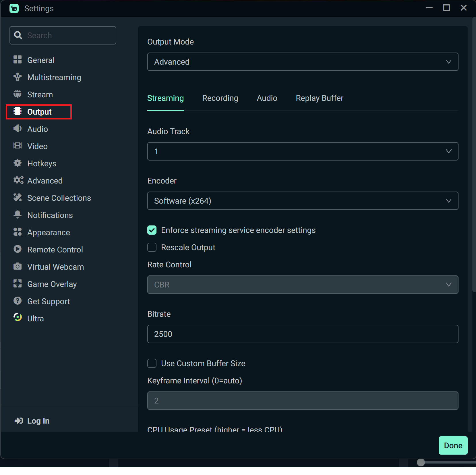This screenshot has width=476, height=475.
Task: Open Hotkeys settings section
Action: coord(42,163)
